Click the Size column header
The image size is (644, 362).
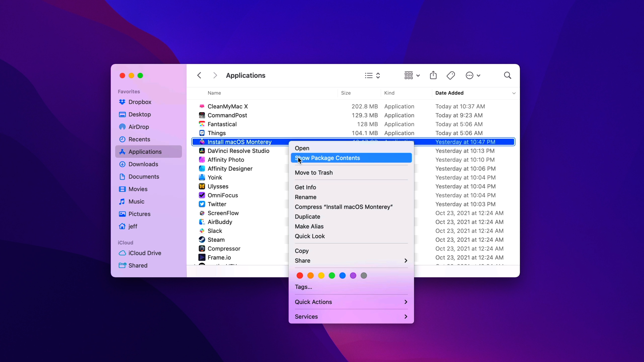346,93
